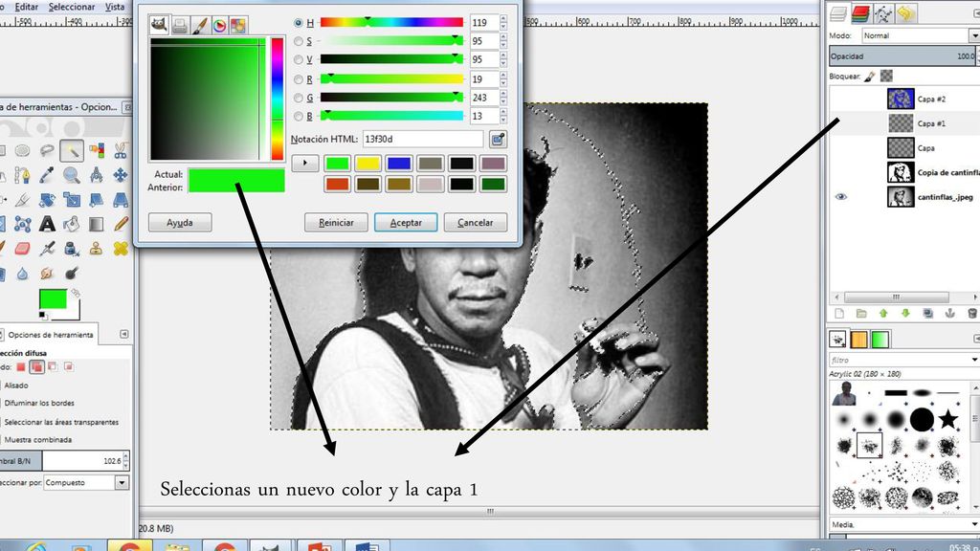Select the Blur/Sharpen droplet tool
The height and width of the screenshot is (551, 980).
click(23, 274)
